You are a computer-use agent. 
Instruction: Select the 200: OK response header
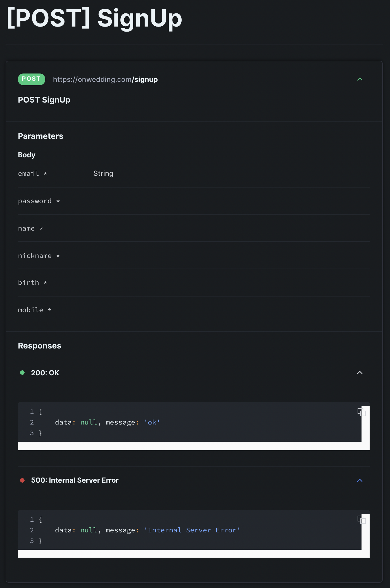tap(45, 373)
